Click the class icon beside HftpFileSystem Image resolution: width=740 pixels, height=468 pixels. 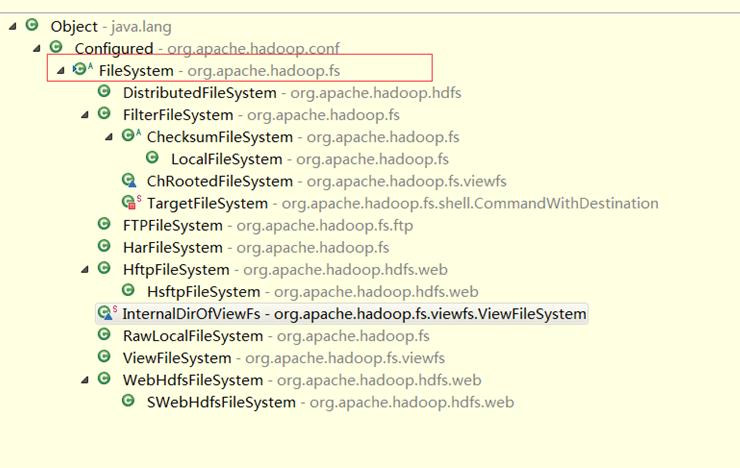(104, 268)
